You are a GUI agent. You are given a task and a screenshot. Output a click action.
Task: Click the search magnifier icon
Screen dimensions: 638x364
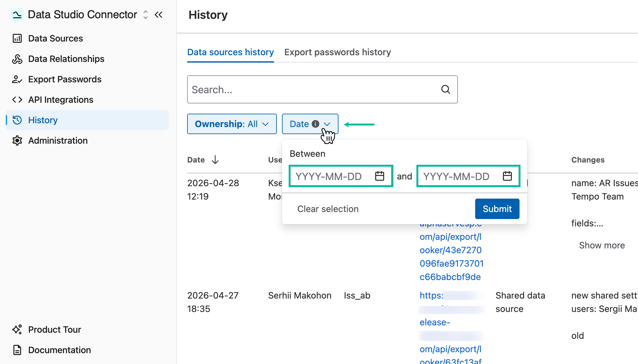click(x=445, y=89)
